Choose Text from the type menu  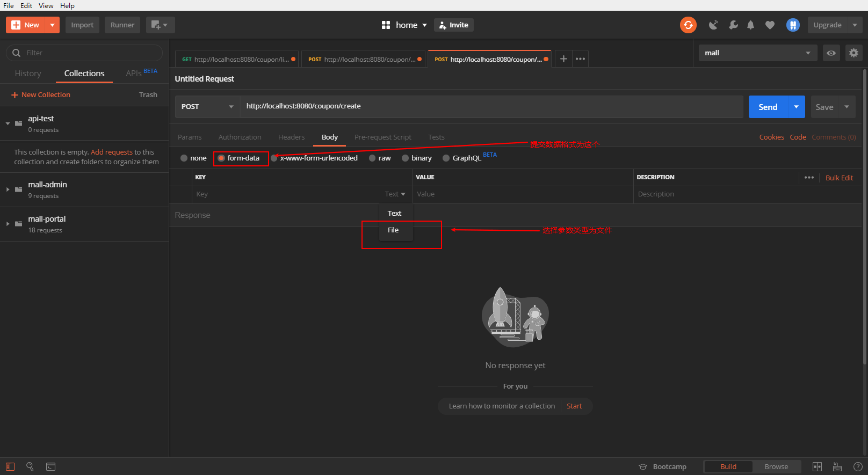(x=396, y=213)
